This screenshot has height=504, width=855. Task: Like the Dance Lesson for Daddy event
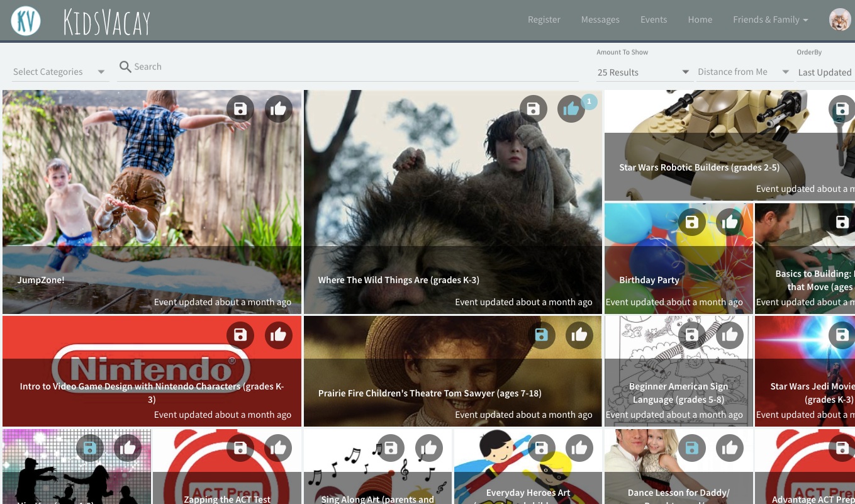tap(730, 448)
